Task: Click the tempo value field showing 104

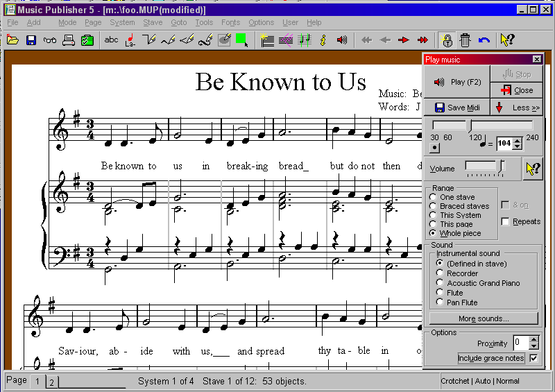Action: (505, 144)
